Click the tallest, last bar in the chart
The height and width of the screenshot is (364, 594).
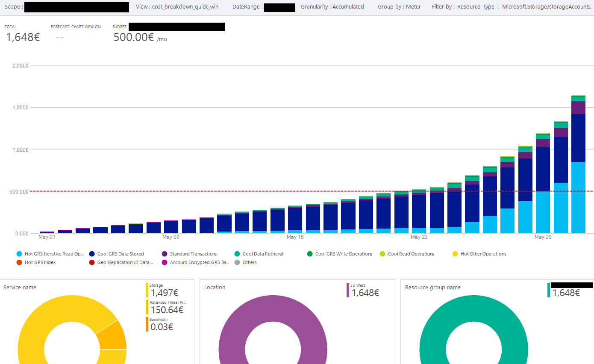coord(578,164)
